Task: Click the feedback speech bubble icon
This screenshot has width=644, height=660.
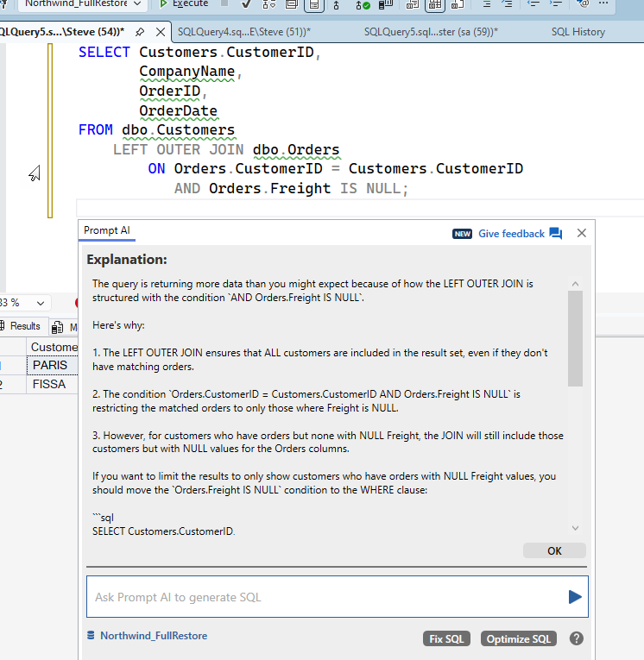Action: pyautogui.click(x=555, y=234)
